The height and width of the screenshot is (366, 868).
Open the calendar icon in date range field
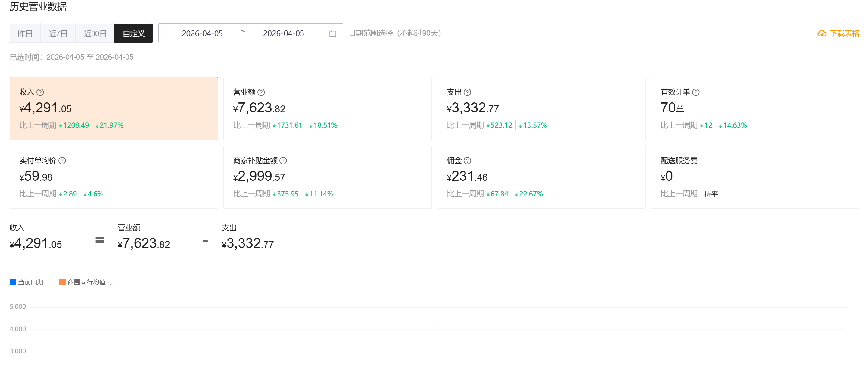point(333,33)
